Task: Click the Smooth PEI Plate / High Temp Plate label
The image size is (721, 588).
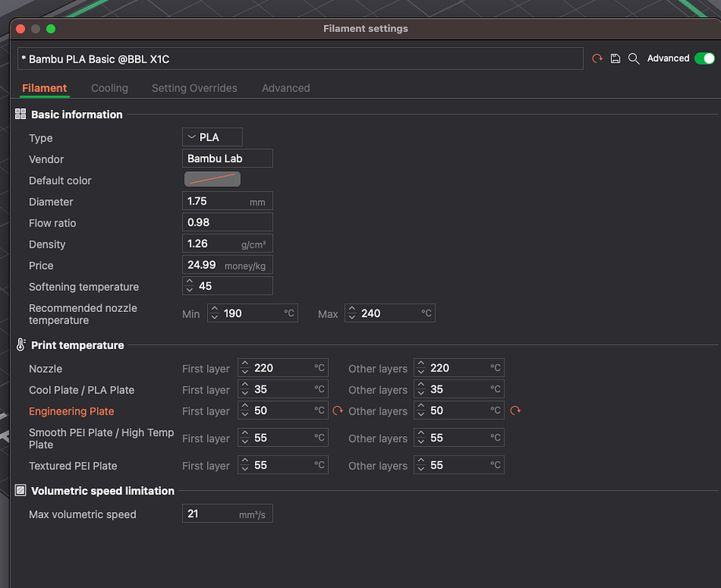Action: pyautogui.click(x=101, y=438)
